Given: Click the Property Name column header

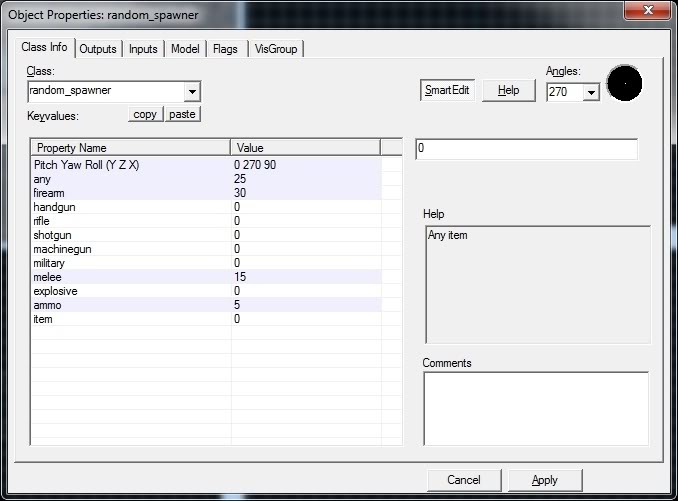Looking at the screenshot, I should coord(130,148).
